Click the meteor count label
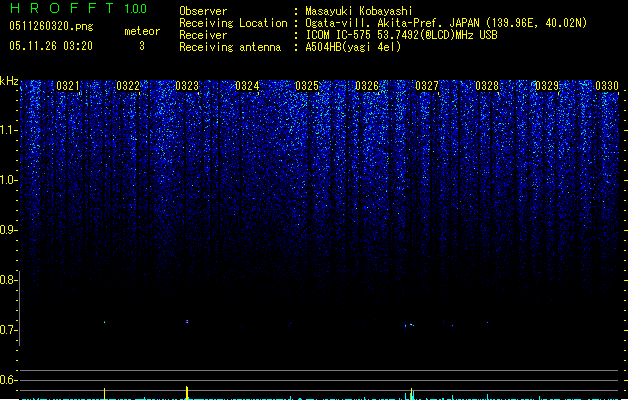 (x=142, y=31)
